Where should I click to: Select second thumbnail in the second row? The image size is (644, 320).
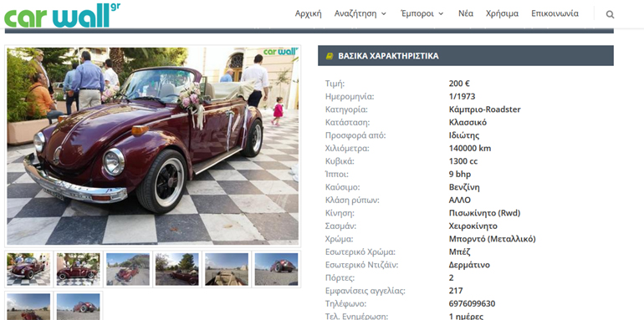[78, 306]
